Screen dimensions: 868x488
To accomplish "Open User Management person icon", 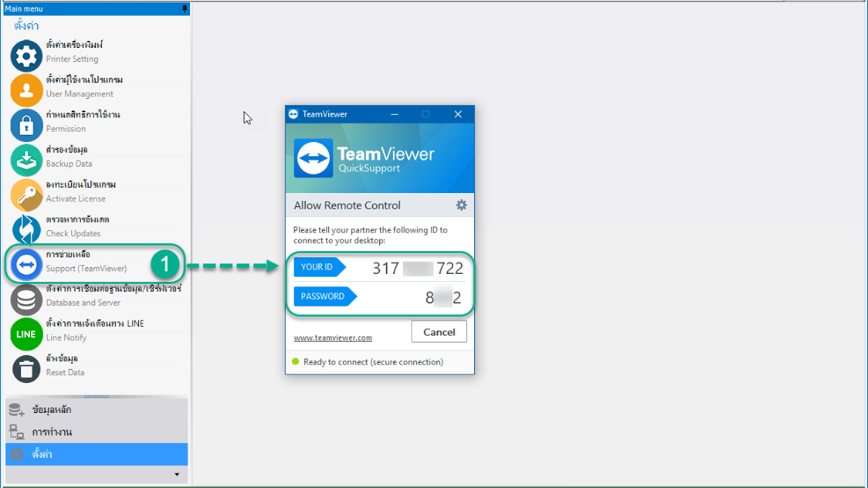I will pyautogui.click(x=26, y=91).
